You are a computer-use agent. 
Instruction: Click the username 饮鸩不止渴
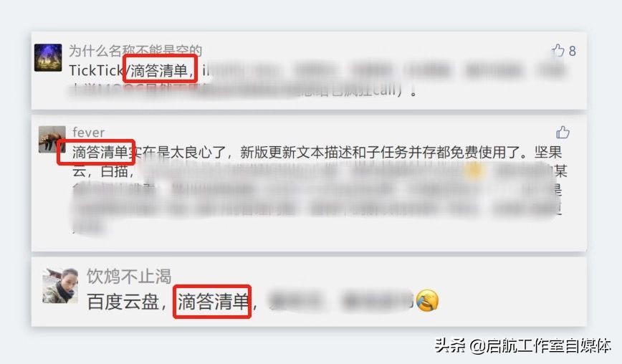coord(129,277)
